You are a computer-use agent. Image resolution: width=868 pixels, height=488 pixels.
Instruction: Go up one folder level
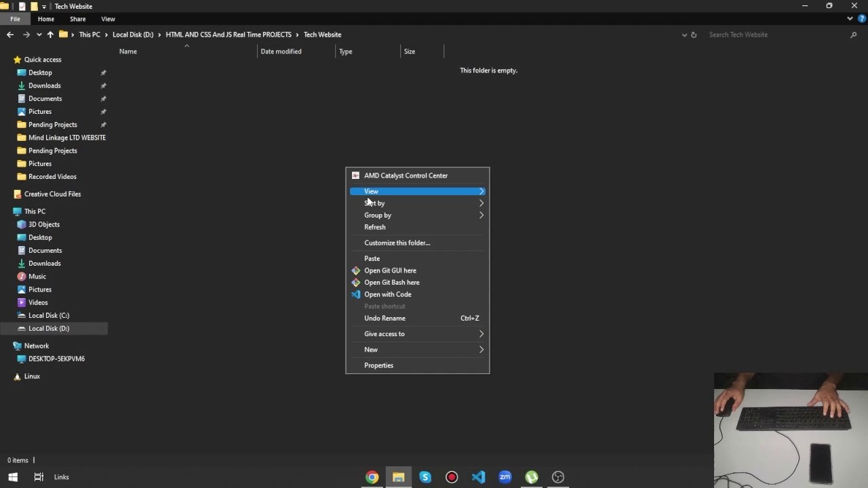50,35
